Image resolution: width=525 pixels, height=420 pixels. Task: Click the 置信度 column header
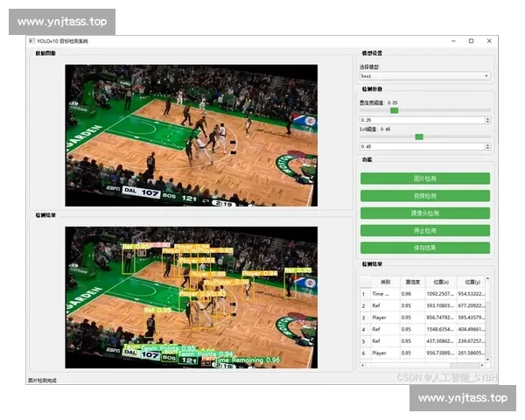coord(411,281)
